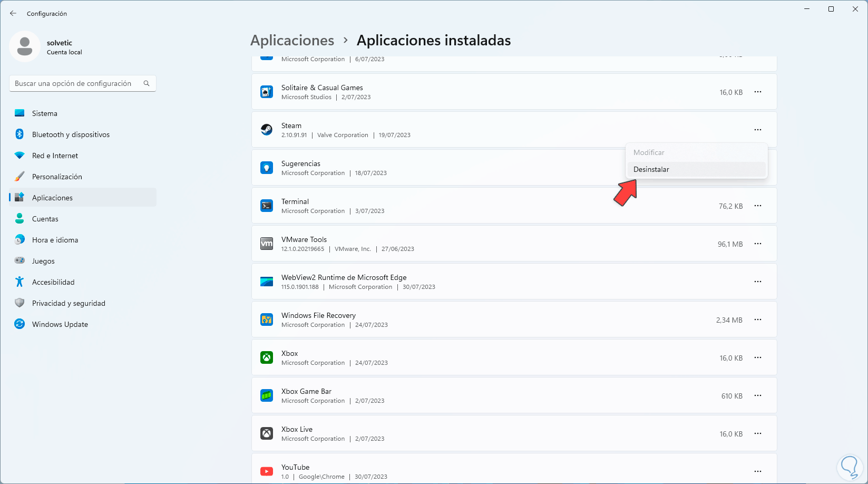868x484 pixels.
Task: Click the search magnifier icon
Action: tap(147, 83)
